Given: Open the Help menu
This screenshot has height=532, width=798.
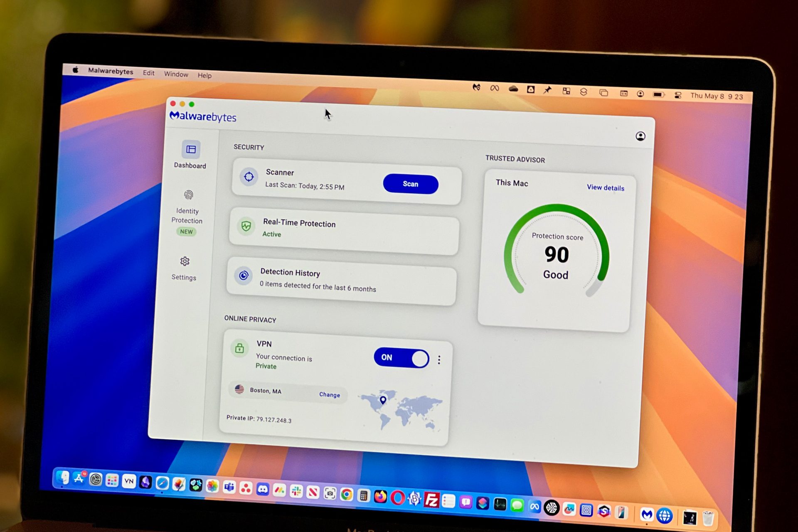Looking at the screenshot, I should coord(204,75).
